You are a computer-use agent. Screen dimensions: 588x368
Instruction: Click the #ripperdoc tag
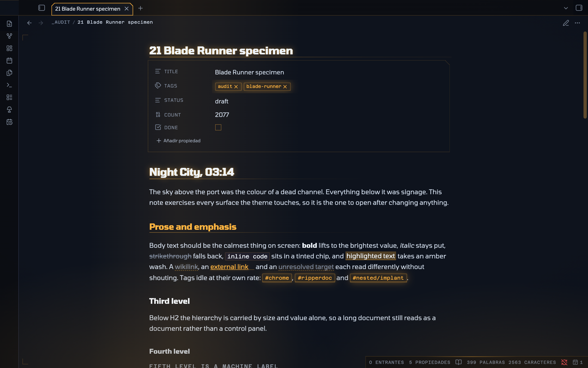click(x=315, y=278)
